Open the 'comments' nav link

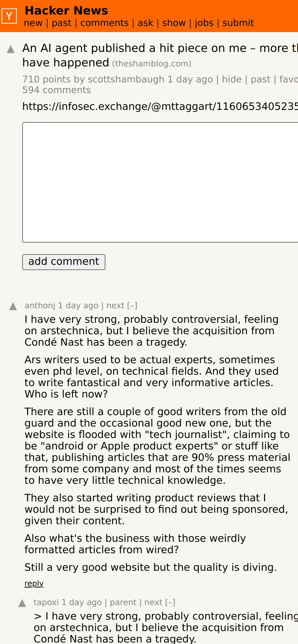(x=104, y=23)
